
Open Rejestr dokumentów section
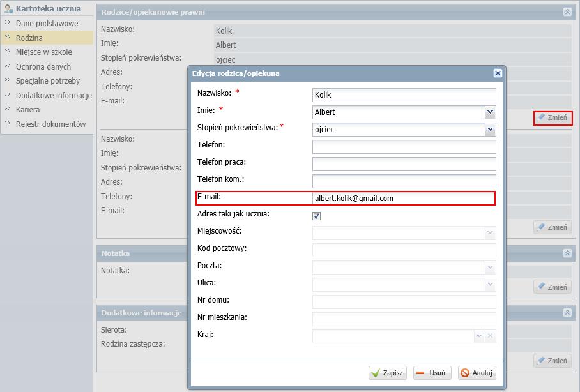[50, 124]
